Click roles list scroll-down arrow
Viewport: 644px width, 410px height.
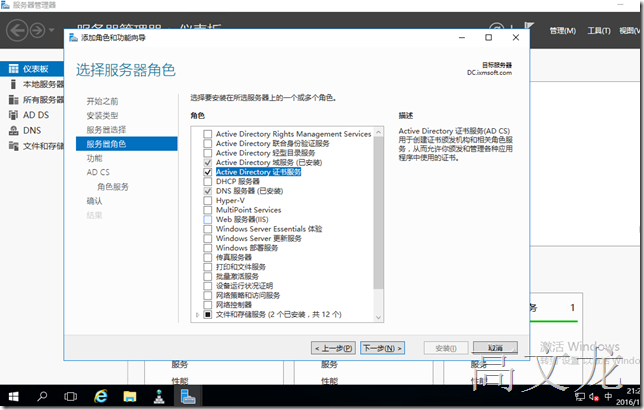[378, 317]
